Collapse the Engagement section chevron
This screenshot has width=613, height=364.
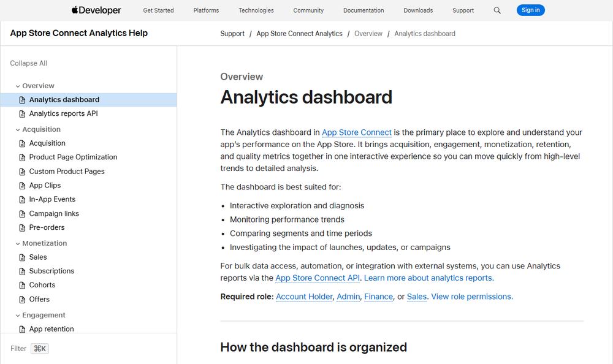coord(18,316)
